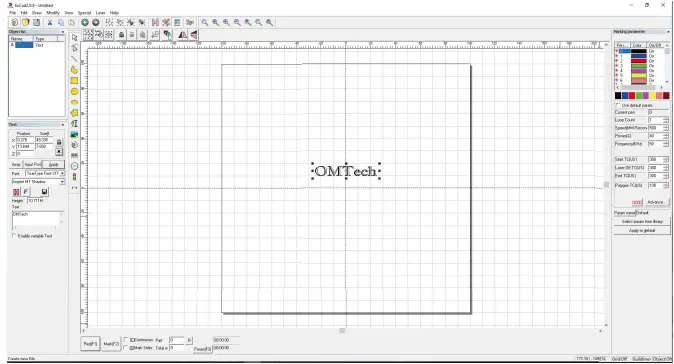Click the Power value spinner arrows
Viewport: 674px width, 364px height.
click(x=666, y=136)
